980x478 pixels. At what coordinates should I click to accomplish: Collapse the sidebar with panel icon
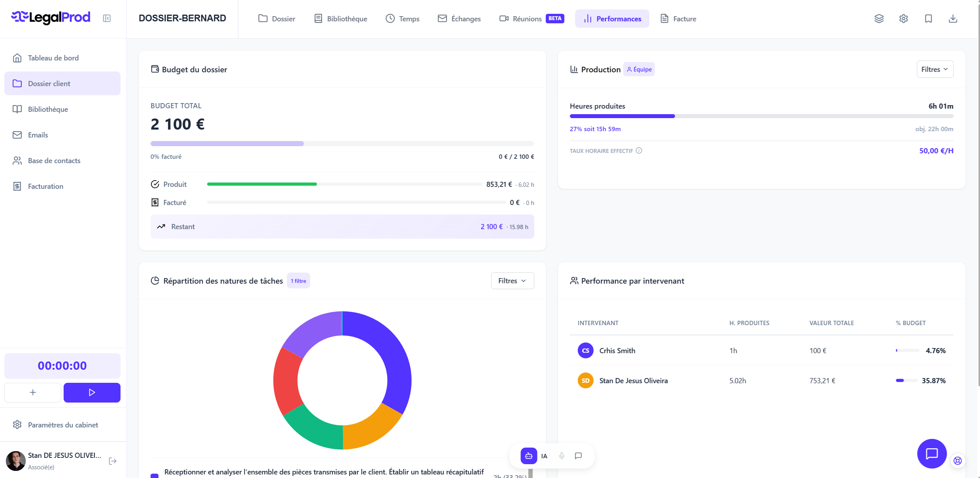(x=107, y=18)
